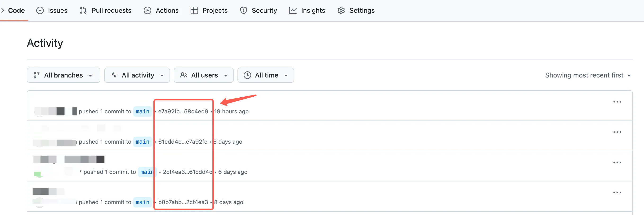
Task: Expand the All branches dropdown
Action: [x=63, y=75]
